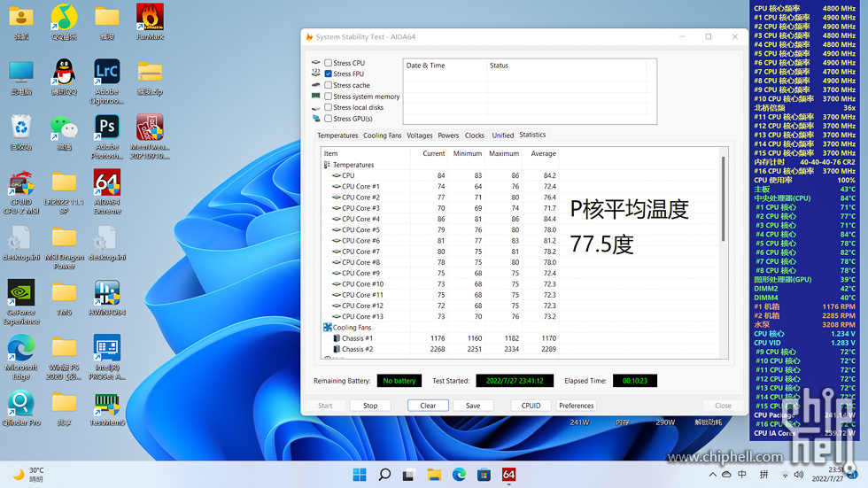Image resolution: width=868 pixels, height=488 pixels.
Task: Switch to the Voltages tab
Action: tap(420, 136)
